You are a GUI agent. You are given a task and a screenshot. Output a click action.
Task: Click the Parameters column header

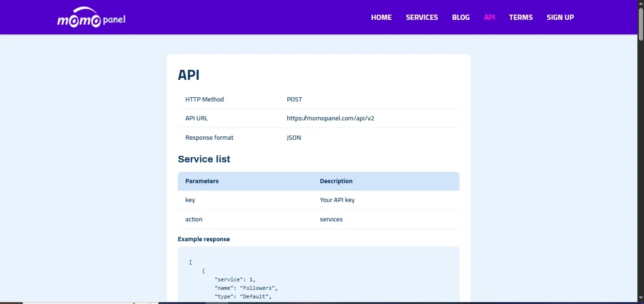(x=202, y=181)
